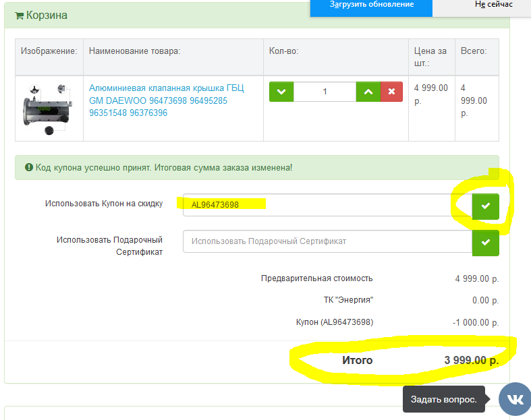Click Использовать Подарочный Сертификат label

pyautogui.click(x=109, y=245)
